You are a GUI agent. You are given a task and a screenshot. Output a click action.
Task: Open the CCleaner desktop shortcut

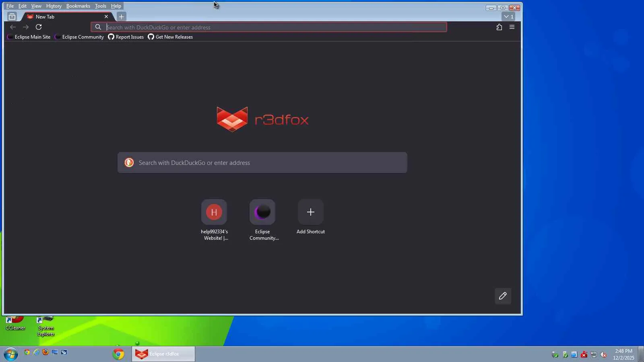(15, 323)
